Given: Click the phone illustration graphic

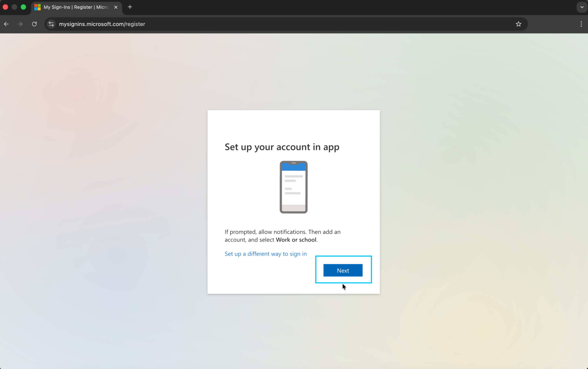Looking at the screenshot, I should (293, 187).
